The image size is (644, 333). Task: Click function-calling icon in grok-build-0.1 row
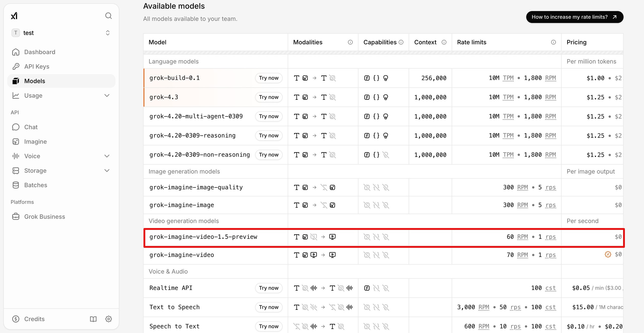coord(367,78)
